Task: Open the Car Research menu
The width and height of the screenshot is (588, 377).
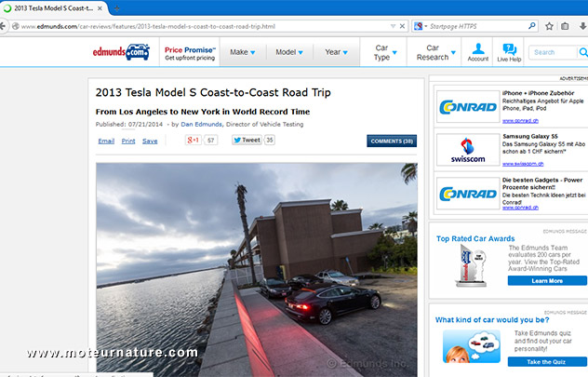Action: [x=435, y=52]
